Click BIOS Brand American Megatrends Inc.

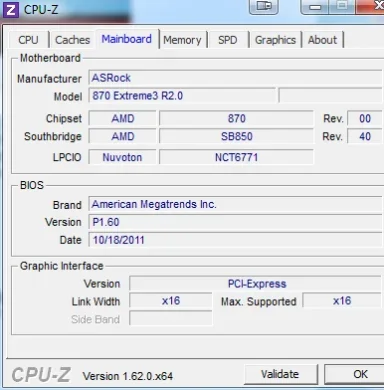point(235,204)
